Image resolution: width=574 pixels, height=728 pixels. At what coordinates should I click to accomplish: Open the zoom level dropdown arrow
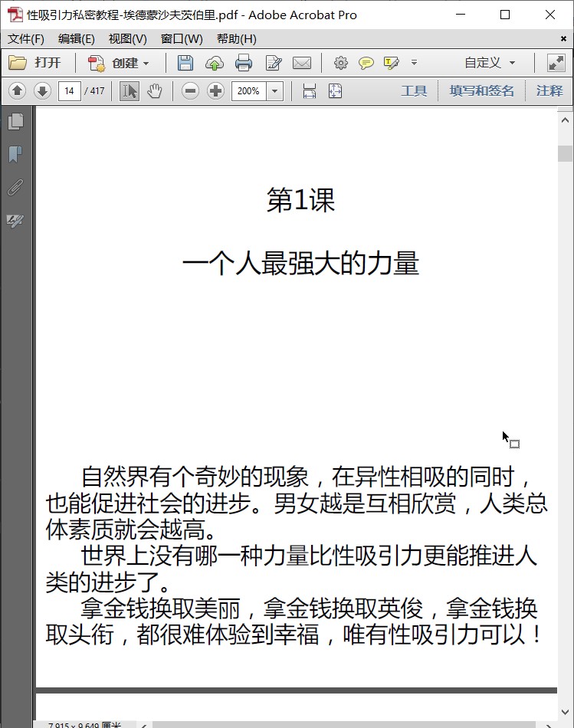click(274, 91)
